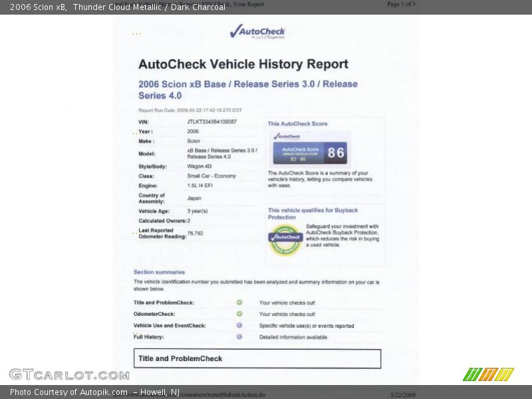Click the Buyback Protection seal icon

point(285,239)
